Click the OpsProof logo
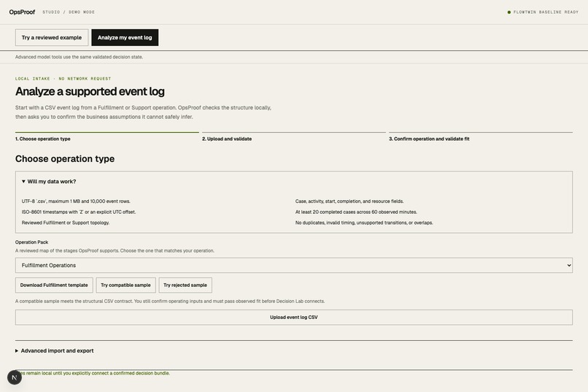The height and width of the screenshot is (392, 588). tap(22, 12)
